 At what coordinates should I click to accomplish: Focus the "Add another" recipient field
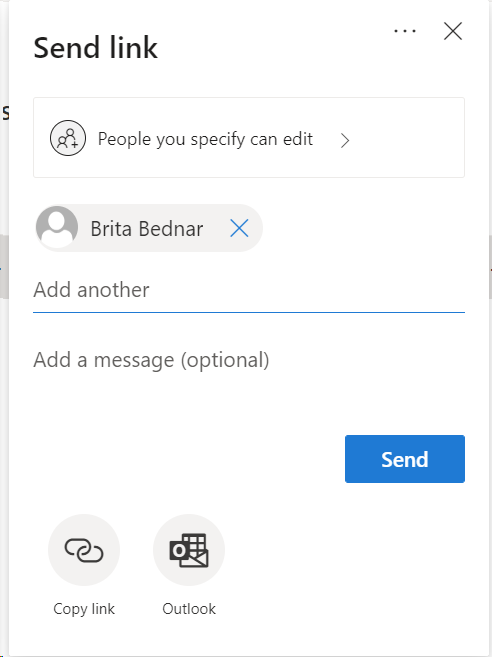tap(249, 290)
